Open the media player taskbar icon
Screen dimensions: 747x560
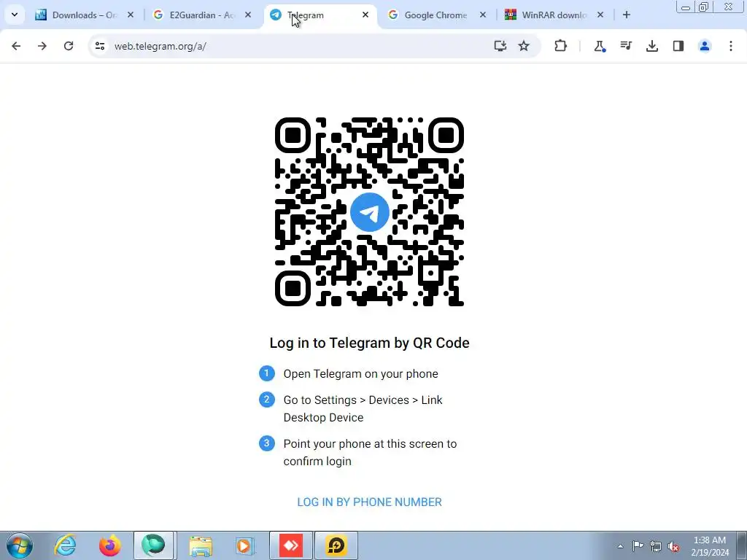click(245, 545)
